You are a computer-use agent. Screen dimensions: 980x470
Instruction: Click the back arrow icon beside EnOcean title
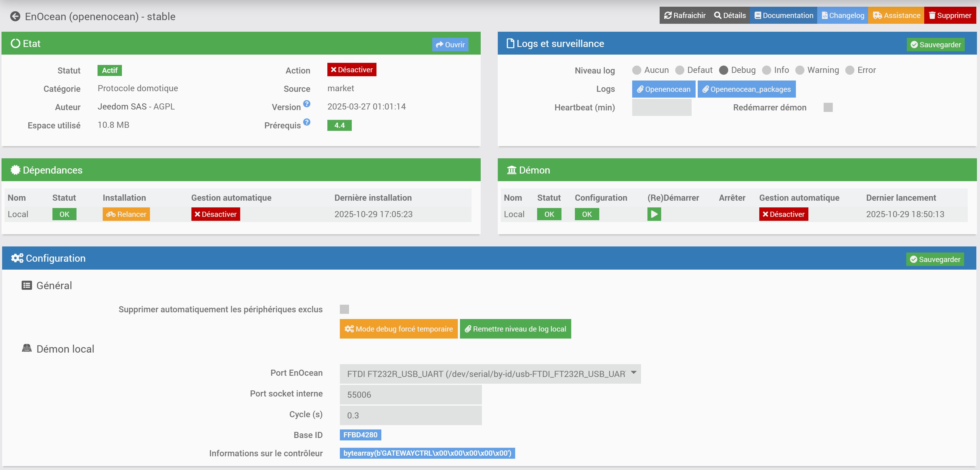(15, 16)
